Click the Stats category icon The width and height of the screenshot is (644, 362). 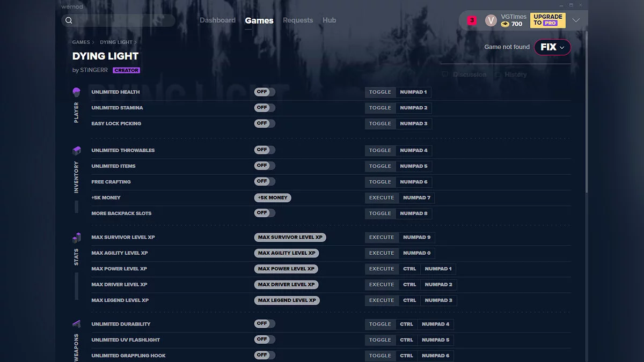[x=76, y=238]
